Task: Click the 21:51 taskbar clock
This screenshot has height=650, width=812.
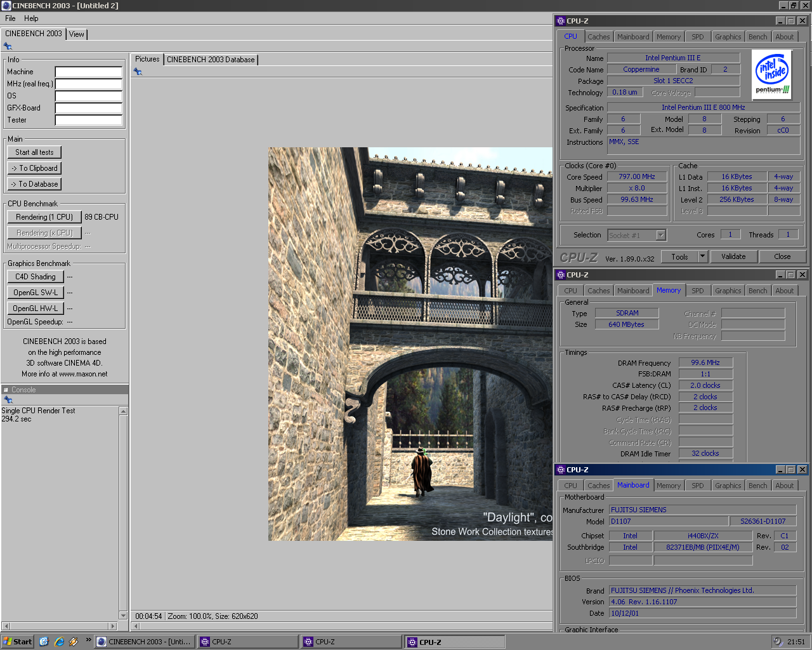Action: 796,642
